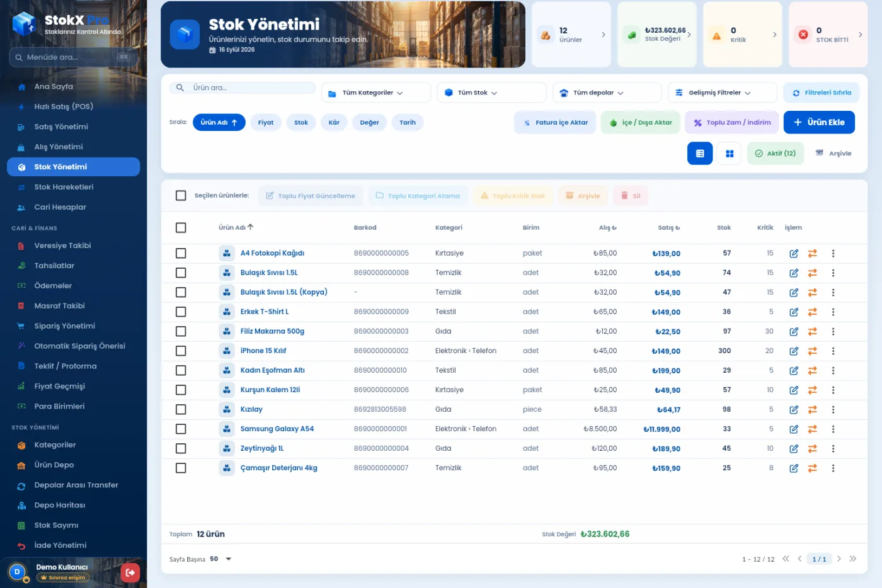Switch to the list view icon
The image size is (882, 588).
700,154
